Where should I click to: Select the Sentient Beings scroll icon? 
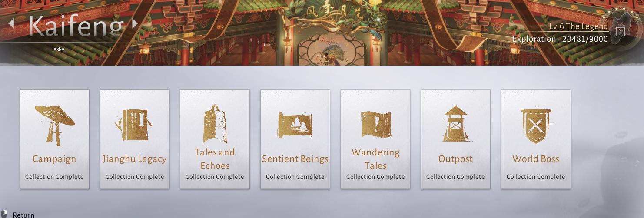point(295,125)
